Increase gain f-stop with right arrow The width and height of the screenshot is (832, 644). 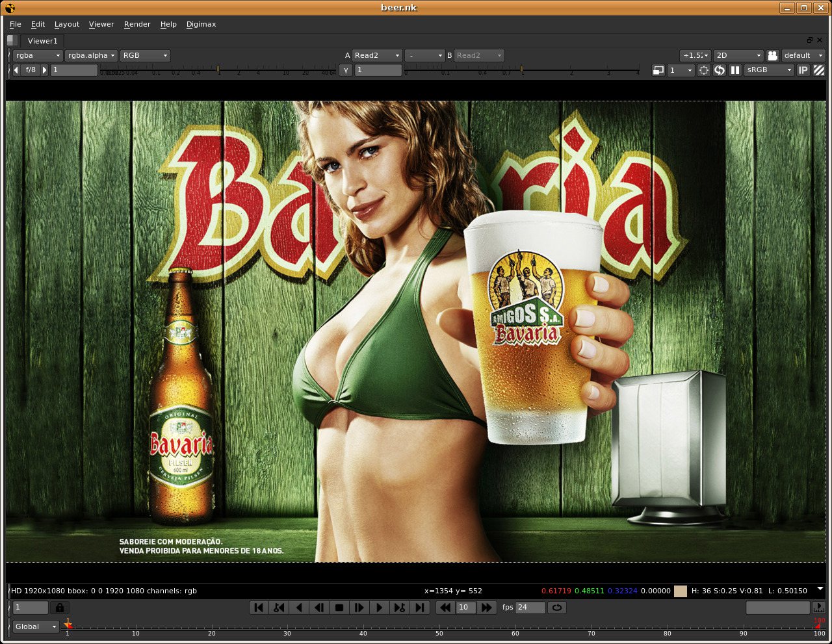click(44, 70)
